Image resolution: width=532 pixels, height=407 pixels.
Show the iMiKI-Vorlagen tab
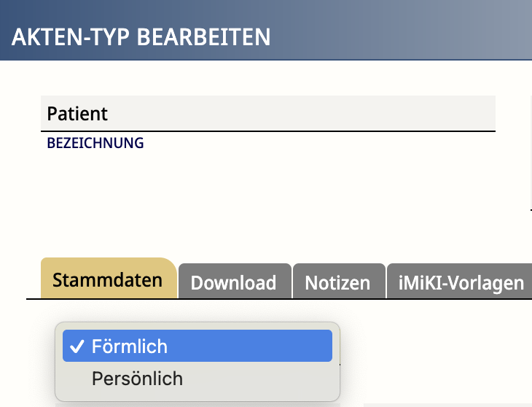(x=461, y=282)
